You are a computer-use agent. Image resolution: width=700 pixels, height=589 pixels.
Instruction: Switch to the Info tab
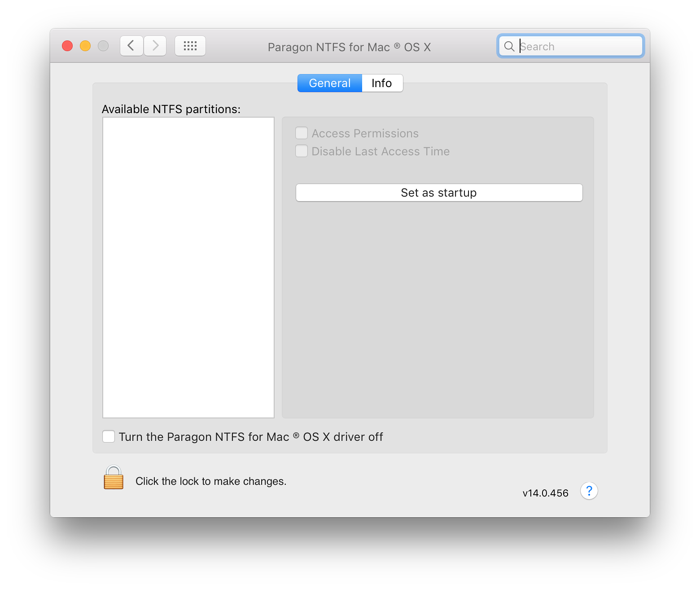[382, 83]
